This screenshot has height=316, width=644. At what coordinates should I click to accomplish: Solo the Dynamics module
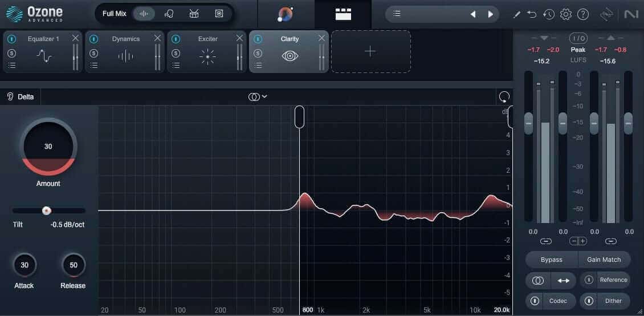click(x=93, y=53)
